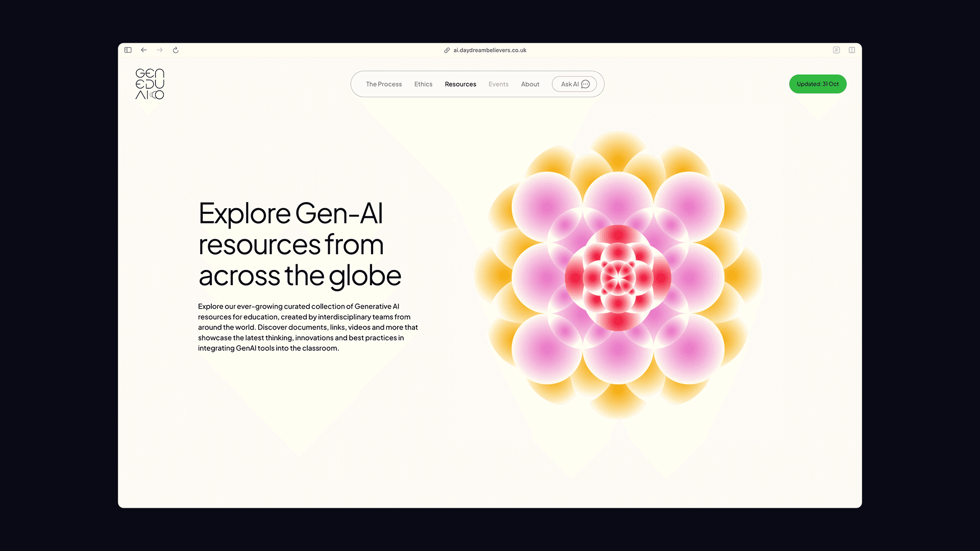Viewport: 980px width, 551px height.
Task: Open the Events nav item
Action: coord(498,84)
